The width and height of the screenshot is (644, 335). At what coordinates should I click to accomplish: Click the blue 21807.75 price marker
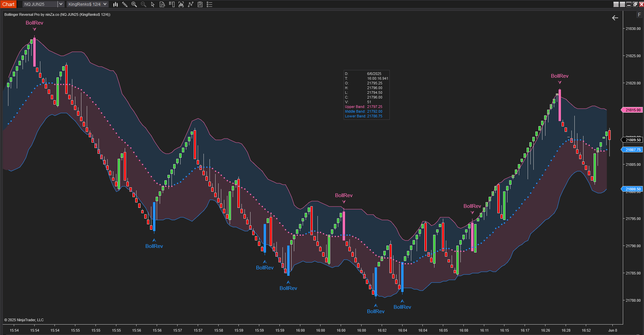(633, 150)
